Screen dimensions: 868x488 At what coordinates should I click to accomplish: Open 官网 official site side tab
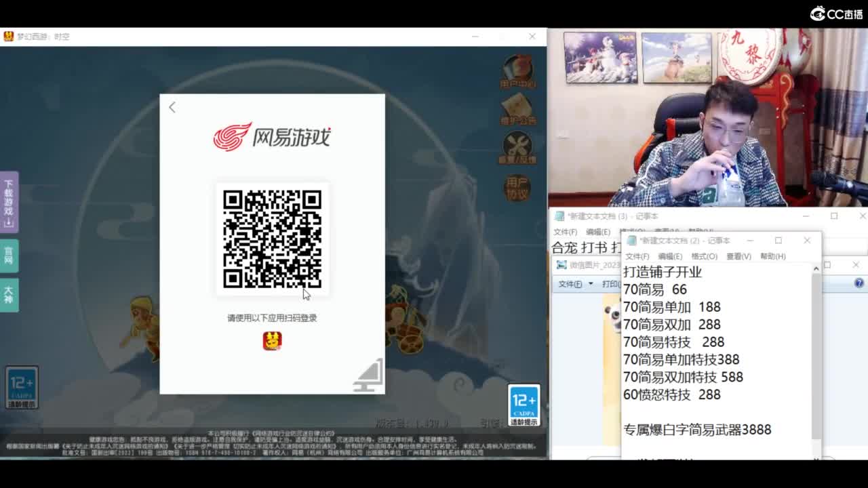click(x=9, y=256)
